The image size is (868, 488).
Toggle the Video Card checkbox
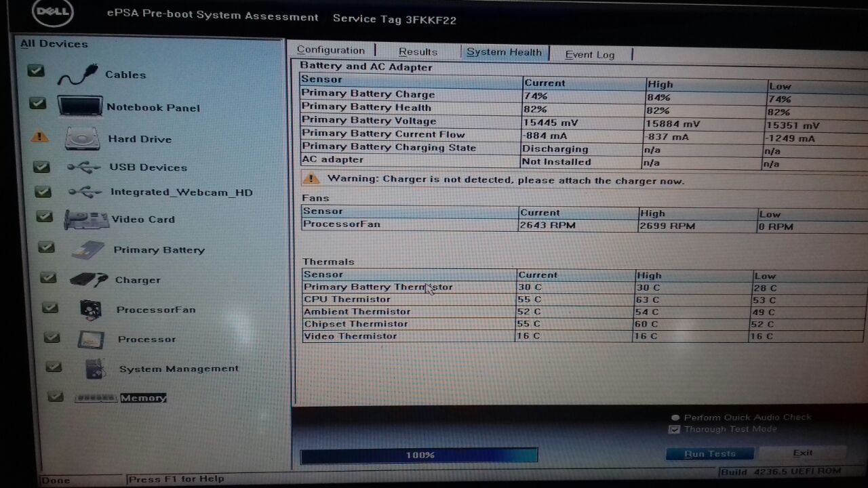45,216
